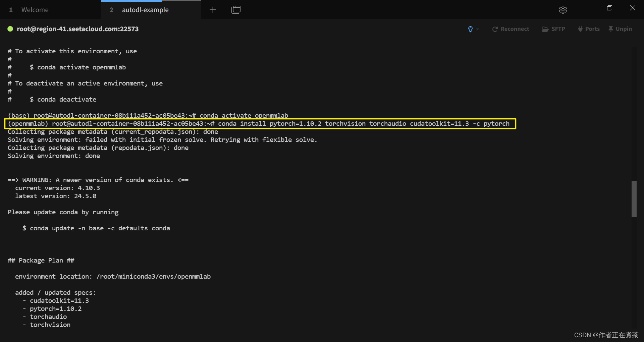Viewport: 644px width, 342px height.
Task: Close the terminal window
Action: tap(633, 8)
